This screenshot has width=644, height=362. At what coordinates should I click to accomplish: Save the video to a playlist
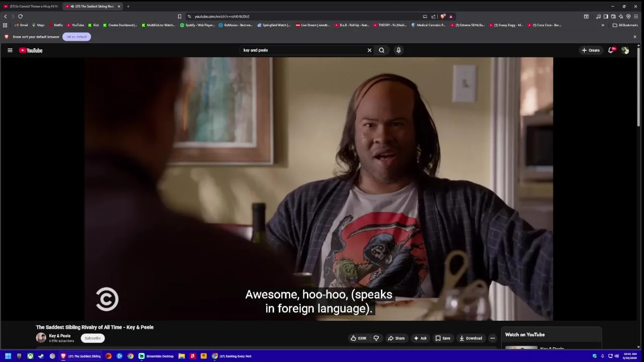[443, 338]
